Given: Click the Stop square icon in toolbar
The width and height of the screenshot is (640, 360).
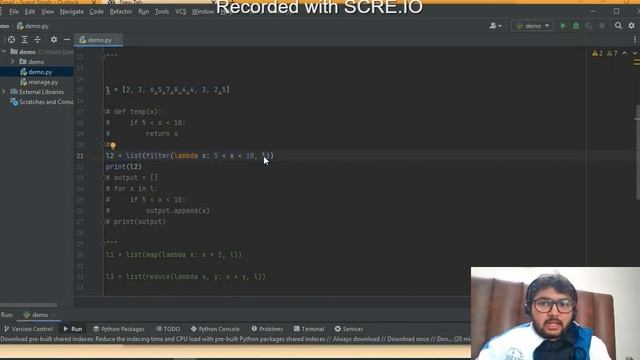Looking at the screenshot, I should click(x=602, y=26).
